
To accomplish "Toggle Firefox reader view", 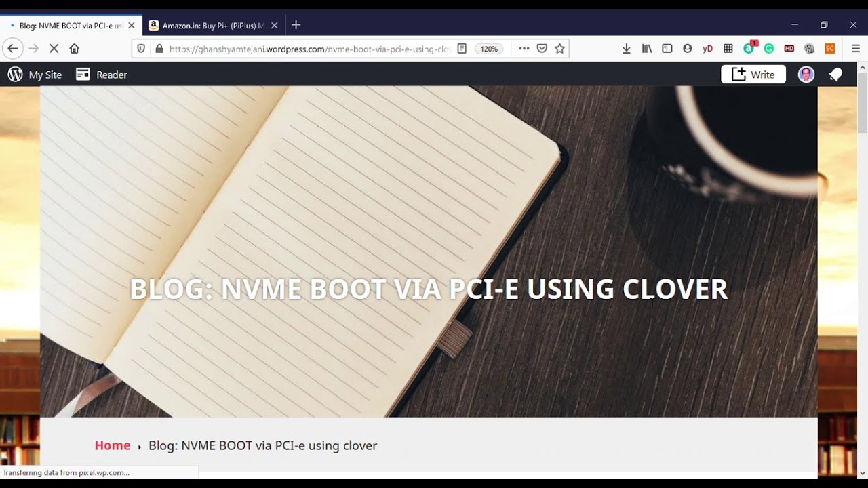I will click(462, 49).
